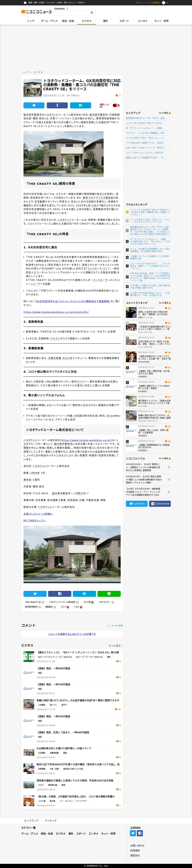This screenshot has width=192, height=868.
Task: Select the footer ピックアップ tab
Action: click(31, 820)
